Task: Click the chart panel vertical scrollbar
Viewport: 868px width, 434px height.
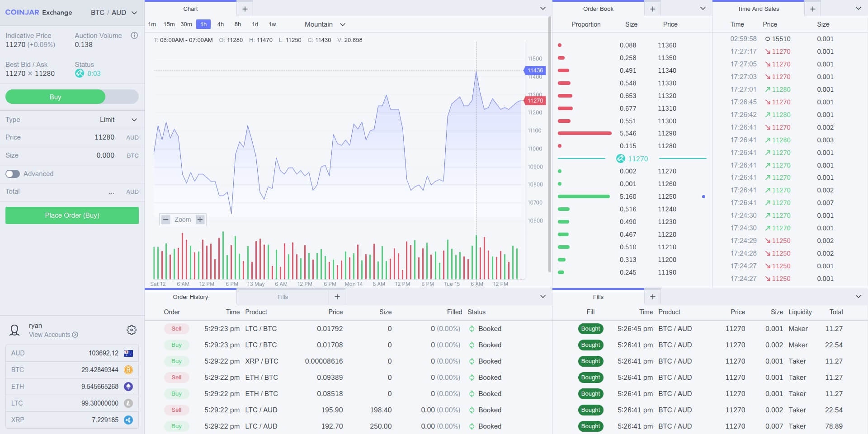Action: click(549, 145)
